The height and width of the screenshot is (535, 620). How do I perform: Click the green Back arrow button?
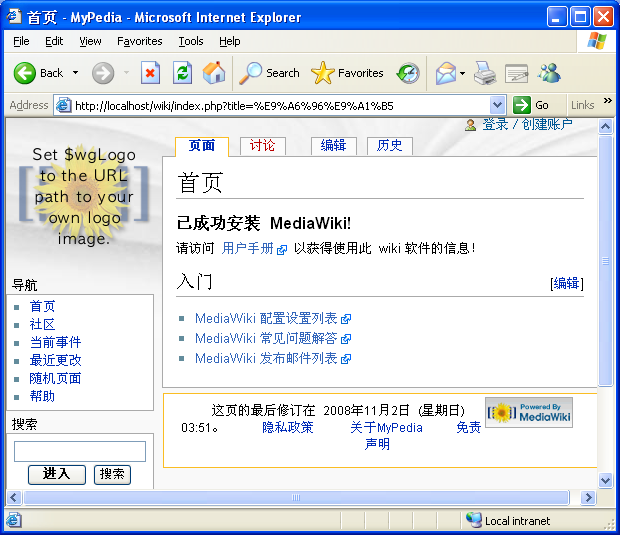(x=25, y=73)
